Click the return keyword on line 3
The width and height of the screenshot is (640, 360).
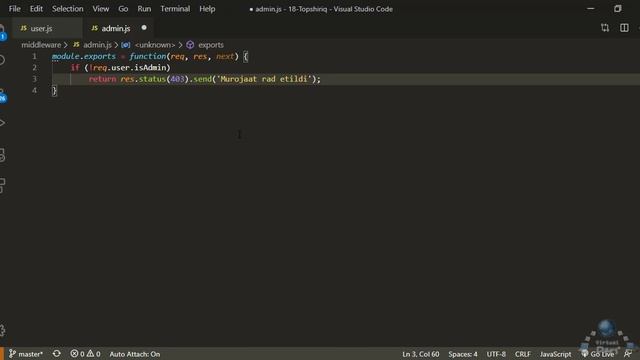[102, 79]
